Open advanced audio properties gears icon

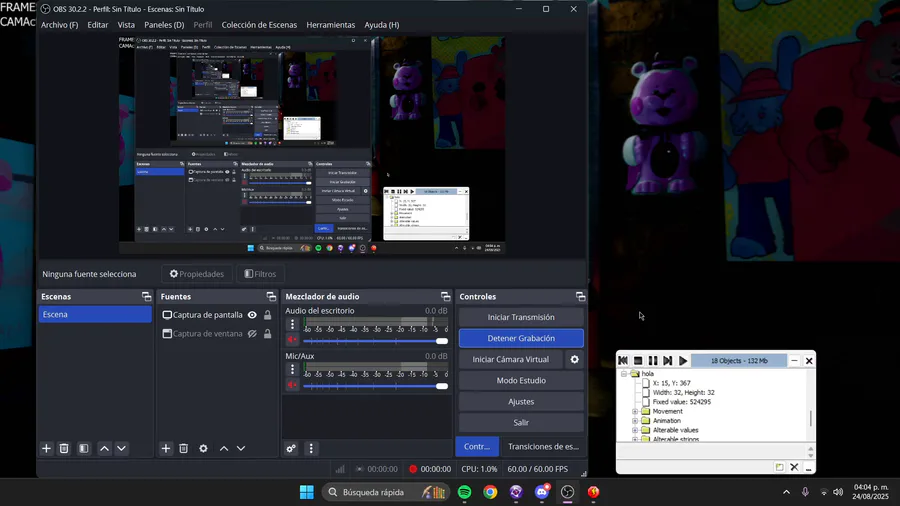(x=291, y=449)
